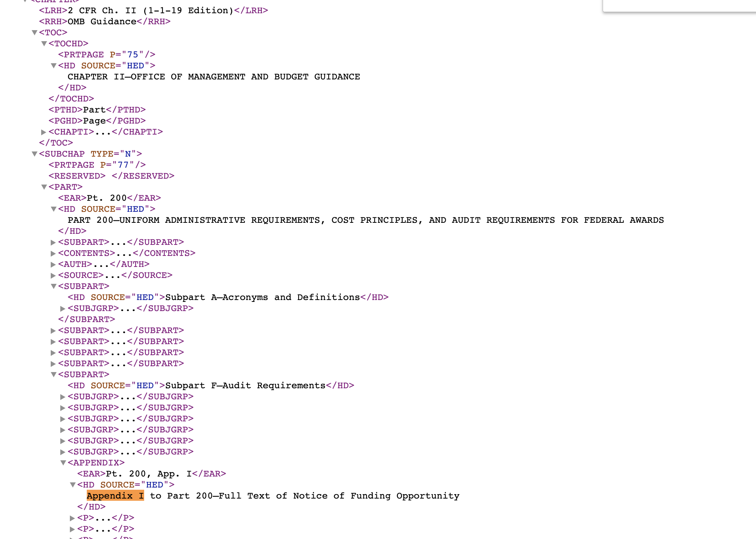Image resolution: width=756 pixels, height=539 pixels.
Task: Collapse the PART node
Action: [x=44, y=187]
